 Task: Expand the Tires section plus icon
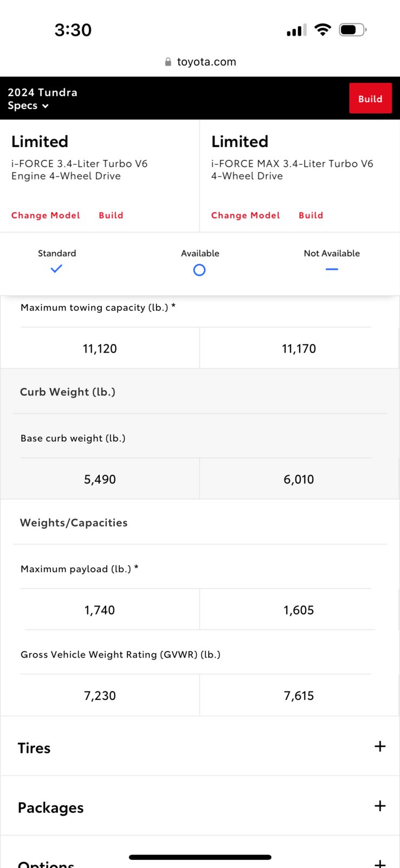point(380,746)
